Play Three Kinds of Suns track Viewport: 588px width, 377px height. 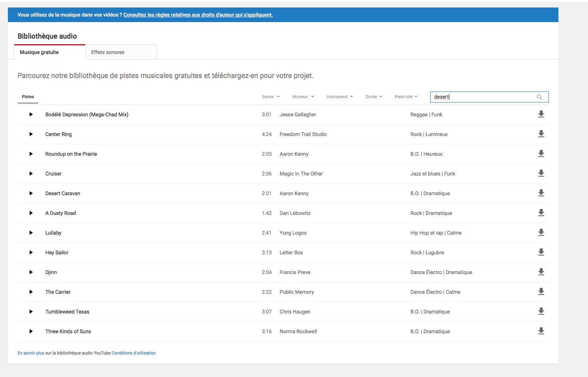click(x=31, y=331)
